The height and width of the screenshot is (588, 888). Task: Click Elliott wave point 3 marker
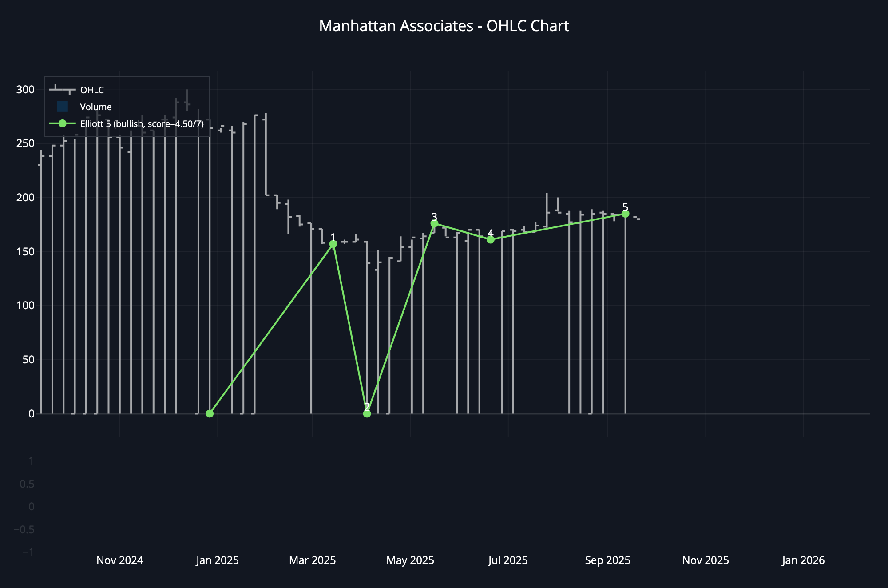tap(434, 224)
